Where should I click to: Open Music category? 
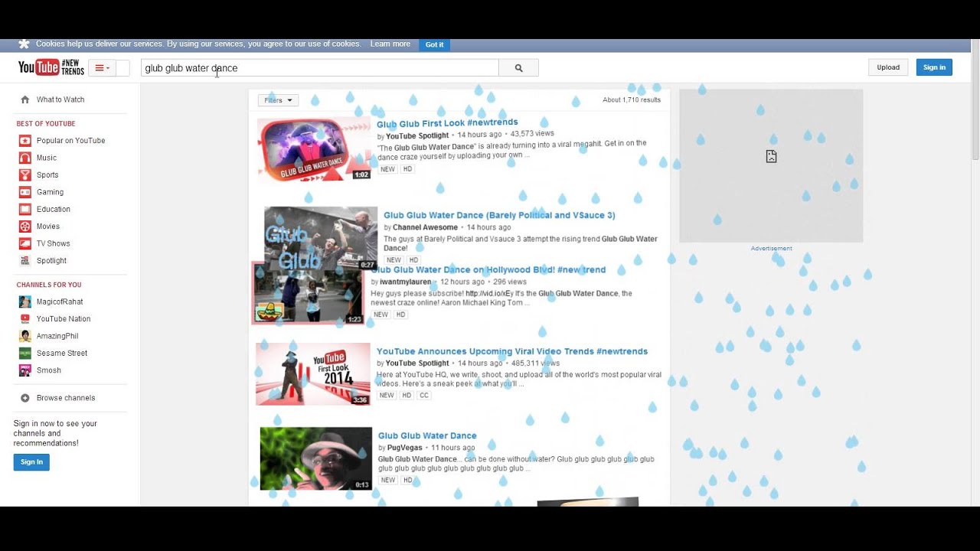click(x=47, y=158)
